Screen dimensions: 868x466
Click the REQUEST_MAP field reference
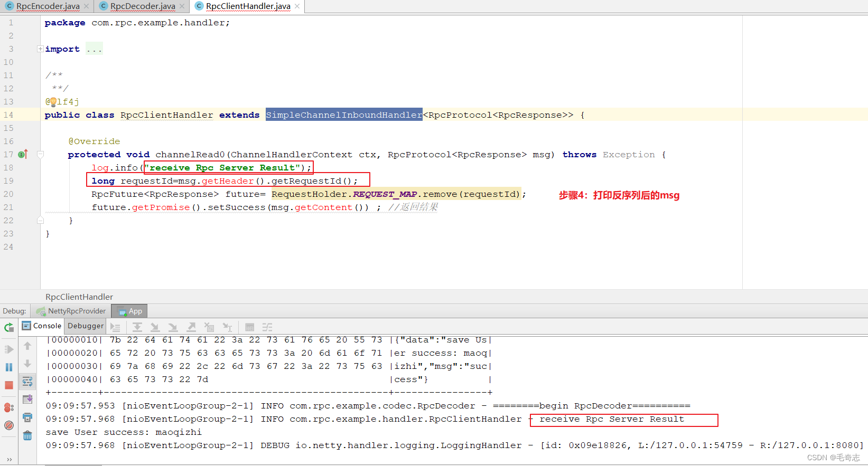385,194
